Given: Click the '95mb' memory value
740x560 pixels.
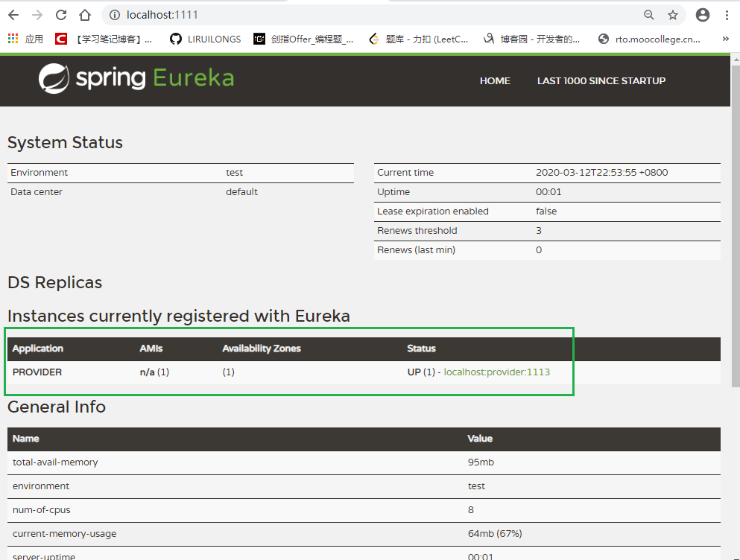Looking at the screenshot, I should [481, 462].
